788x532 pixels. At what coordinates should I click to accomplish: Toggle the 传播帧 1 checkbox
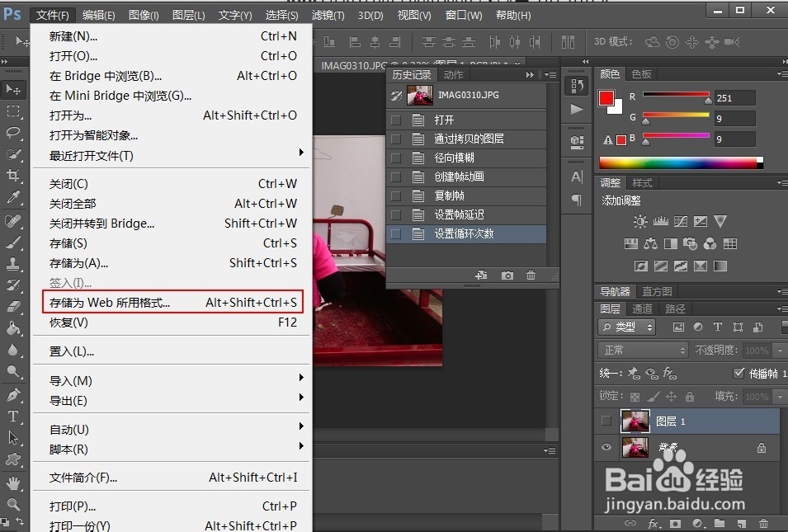[x=738, y=374]
